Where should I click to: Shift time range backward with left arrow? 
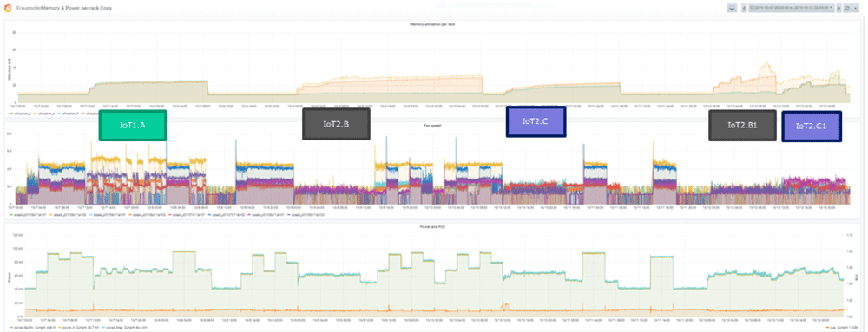744,9
